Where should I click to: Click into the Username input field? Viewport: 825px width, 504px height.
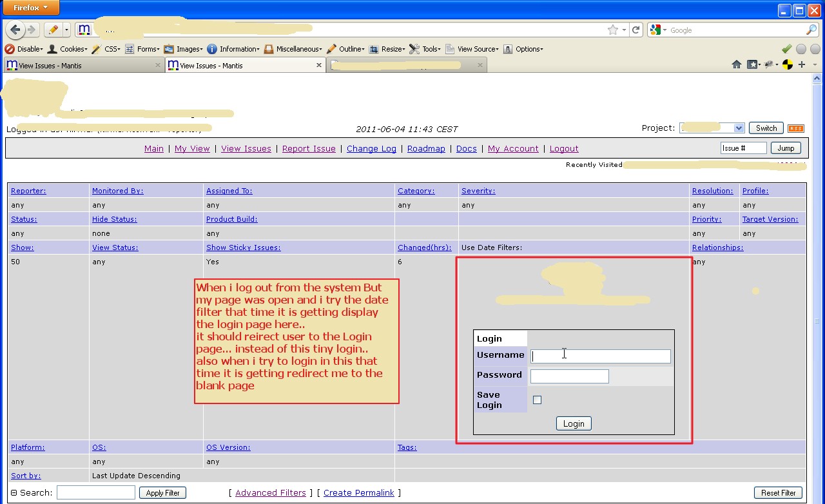pos(600,356)
